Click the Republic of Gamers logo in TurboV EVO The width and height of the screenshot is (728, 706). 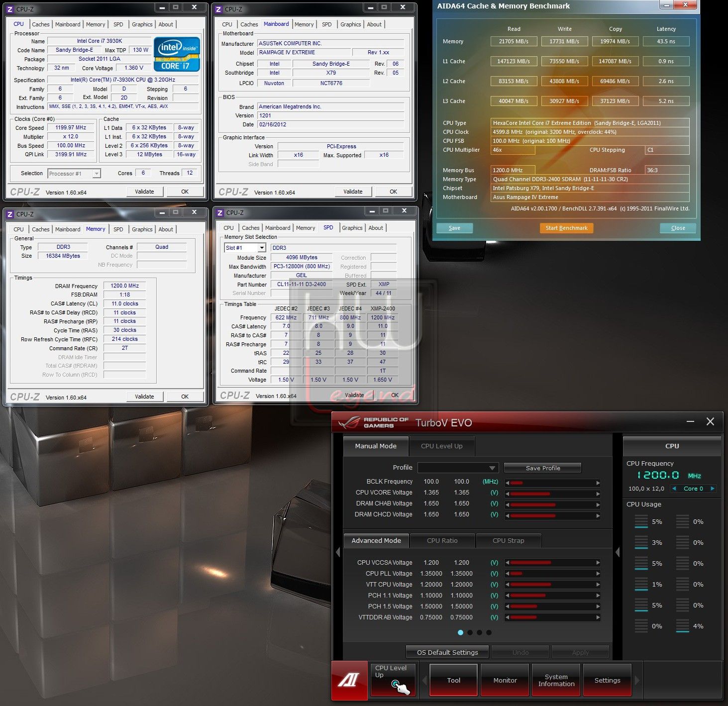[373, 422]
